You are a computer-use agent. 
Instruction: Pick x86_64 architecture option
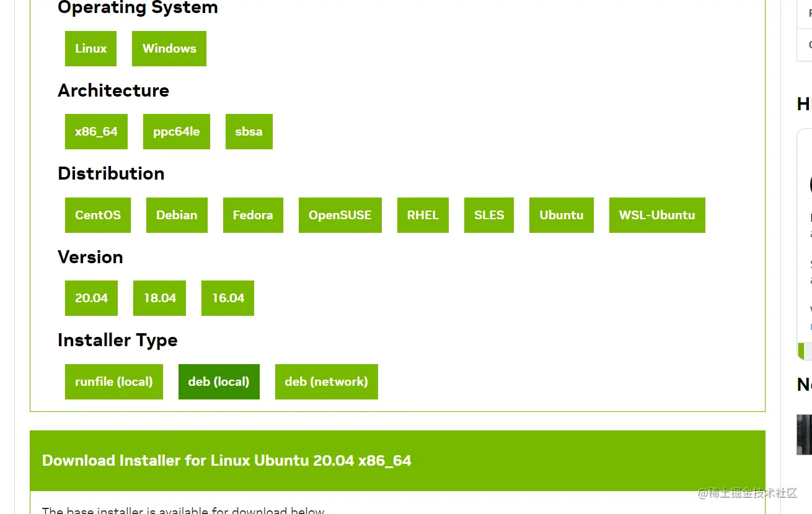pos(96,131)
